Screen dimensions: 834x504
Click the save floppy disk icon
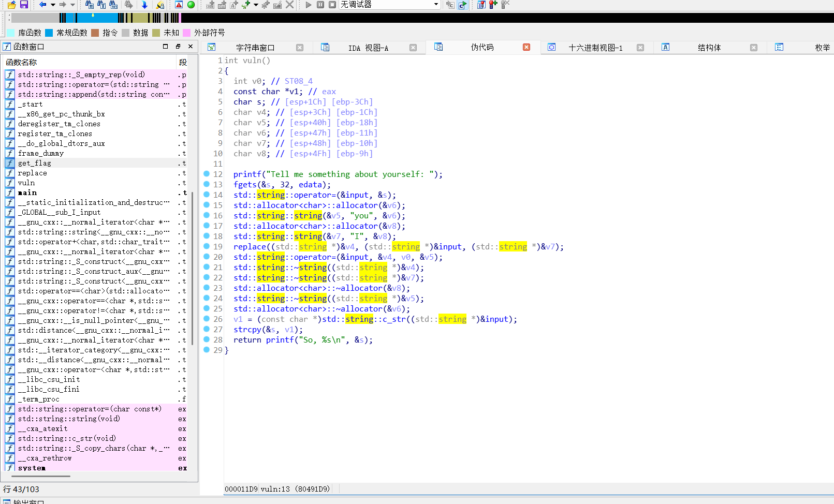24,5
